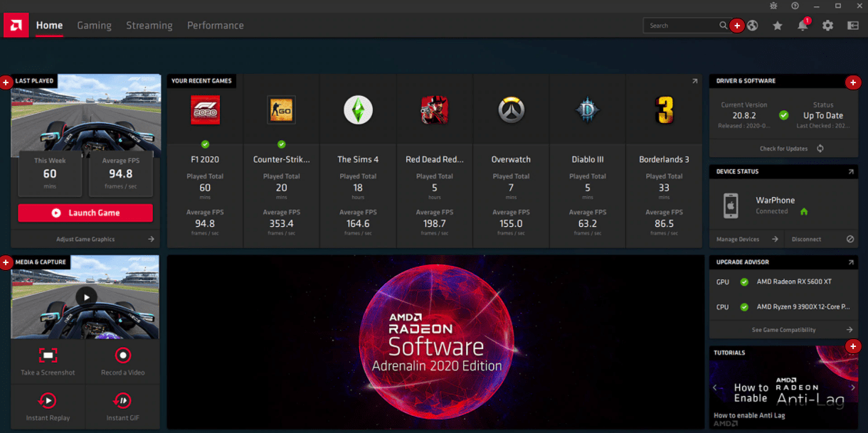The image size is (868, 433).
Task: Open the Diablo III game icon
Action: [588, 110]
